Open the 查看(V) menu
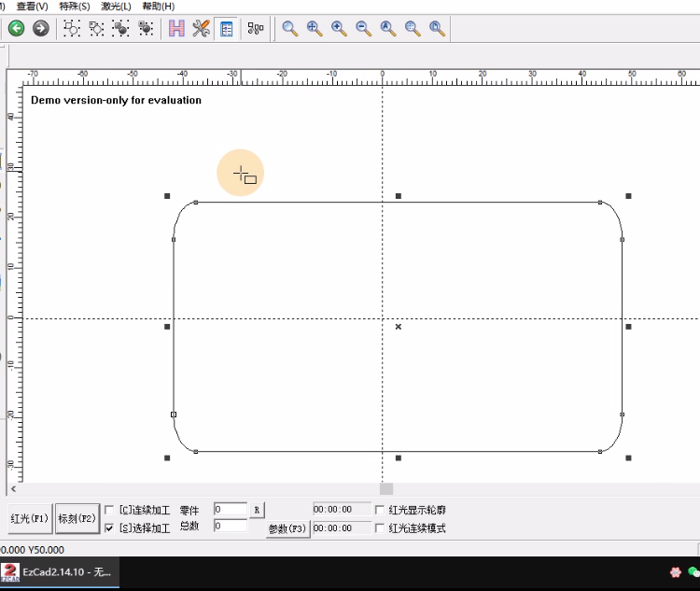 (32, 7)
